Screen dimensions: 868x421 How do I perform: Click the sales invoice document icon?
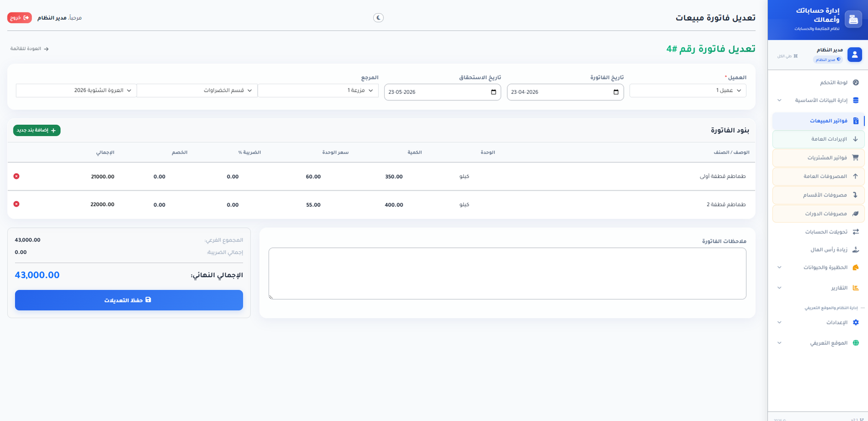[856, 120]
